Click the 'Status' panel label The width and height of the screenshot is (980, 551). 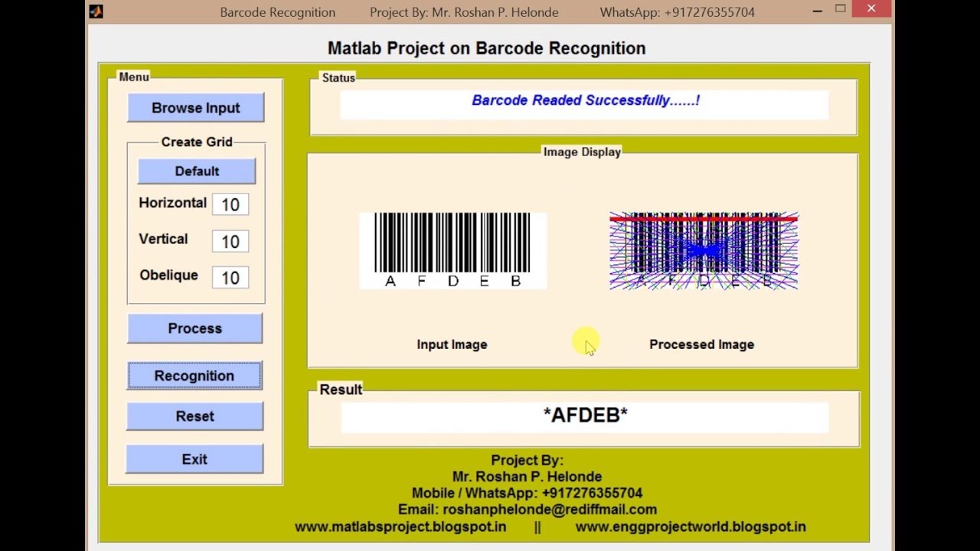pyautogui.click(x=338, y=78)
